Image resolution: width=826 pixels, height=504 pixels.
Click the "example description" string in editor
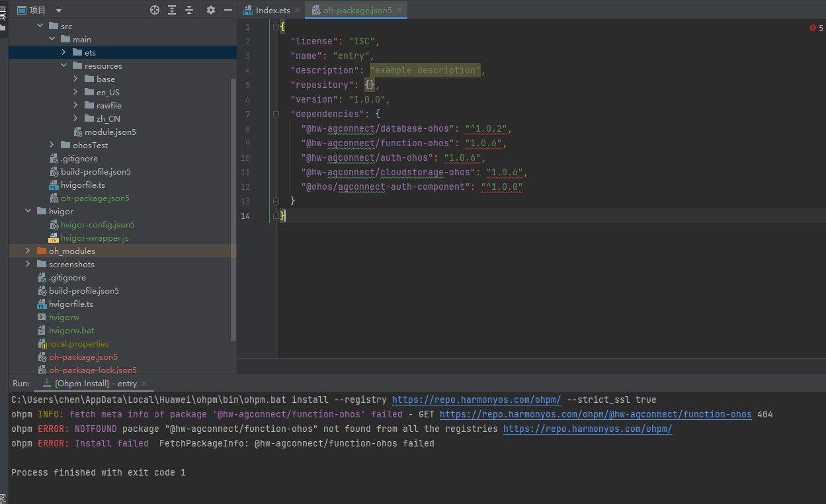(x=425, y=70)
